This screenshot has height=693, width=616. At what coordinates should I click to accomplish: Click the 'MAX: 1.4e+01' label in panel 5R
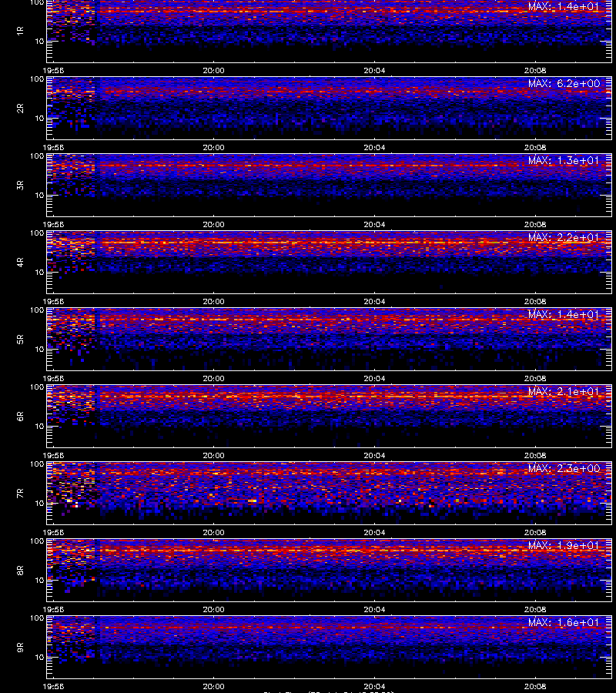[564, 315]
